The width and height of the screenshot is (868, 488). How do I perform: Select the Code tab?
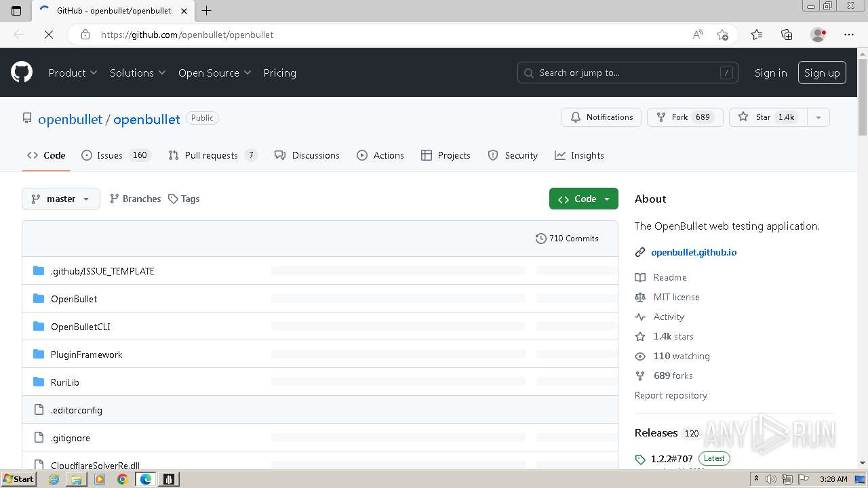coord(46,155)
